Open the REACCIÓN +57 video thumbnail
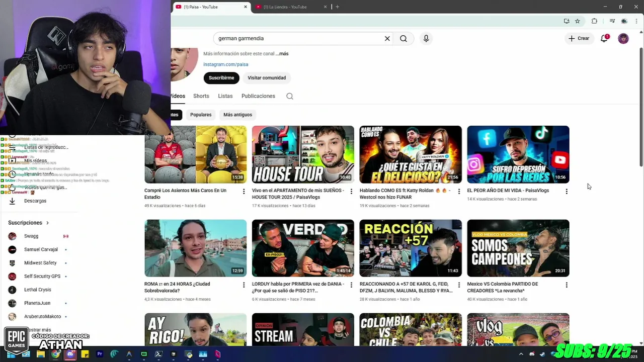Image resolution: width=644 pixels, height=362 pixels. (411, 248)
